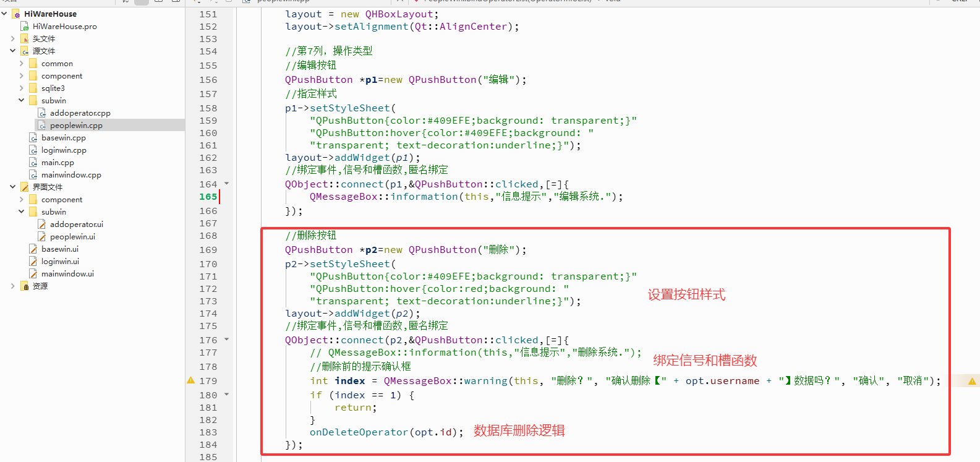
Task: Click the 界面文件 folder icon
Action: (25, 187)
